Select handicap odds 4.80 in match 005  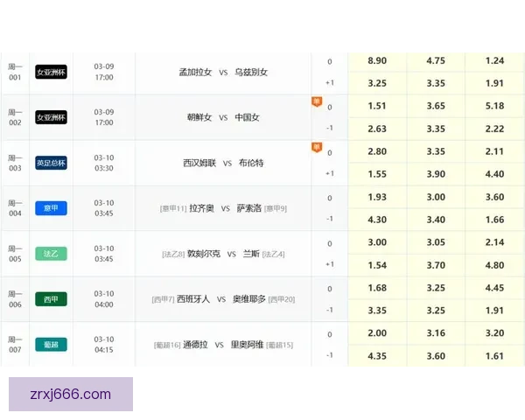coord(495,265)
